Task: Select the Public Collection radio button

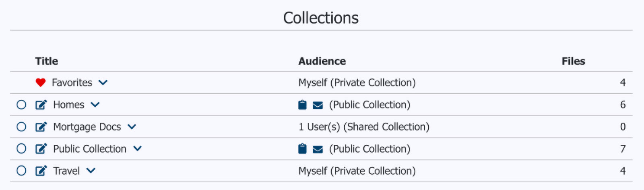Action: tap(21, 149)
